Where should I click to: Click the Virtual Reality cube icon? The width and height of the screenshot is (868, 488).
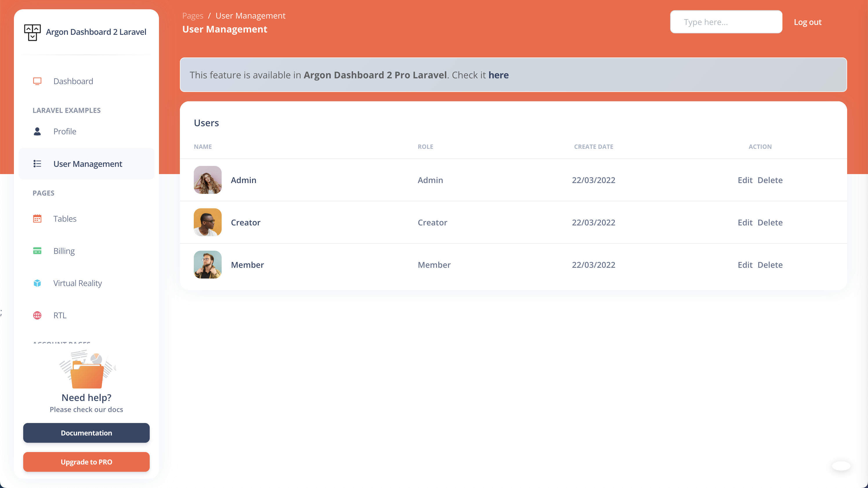coord(37,283)
